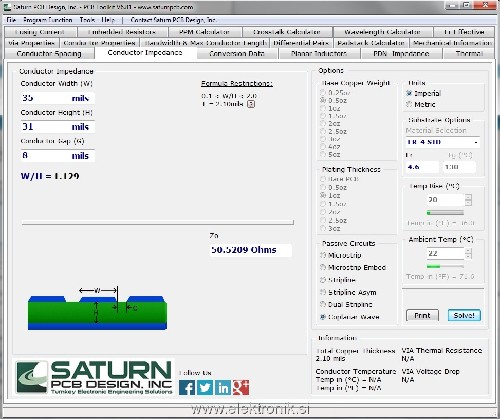The width and height of the screenshot is (500, 419).
Task: Open the Facebook icon under Follow Us
Action: click(187, 388)
